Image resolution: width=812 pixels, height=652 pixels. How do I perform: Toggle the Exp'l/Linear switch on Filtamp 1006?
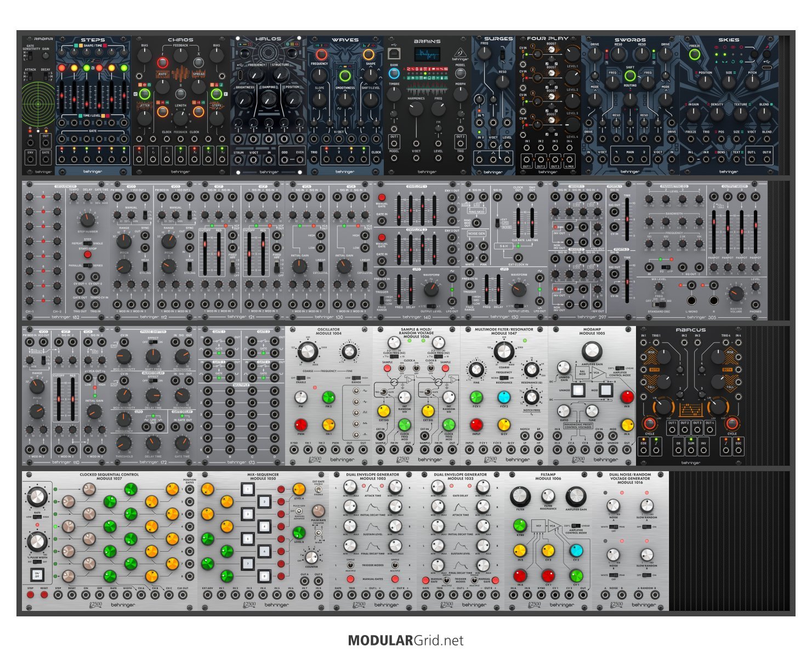576,525
